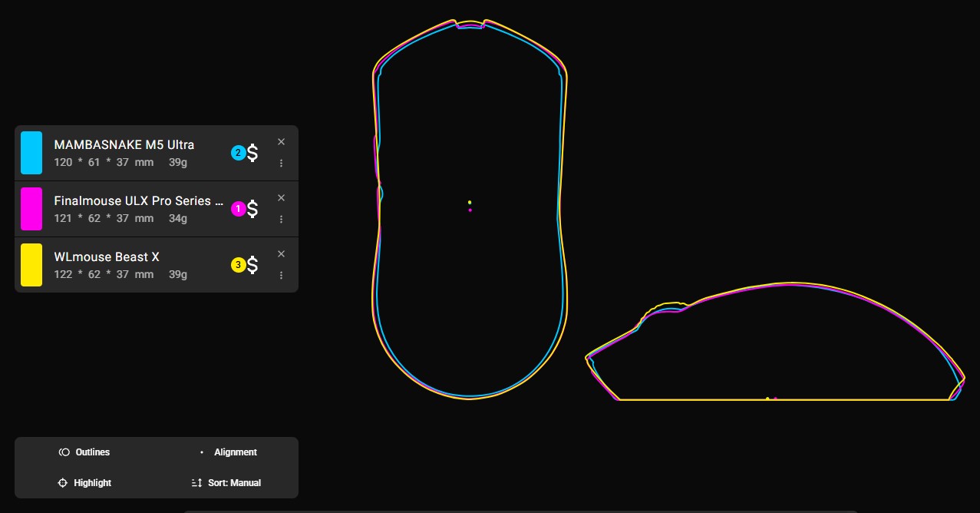This screenshot has height=513, width=980.
Task: Toggle the Highlight option
Action: pos(84,483)
